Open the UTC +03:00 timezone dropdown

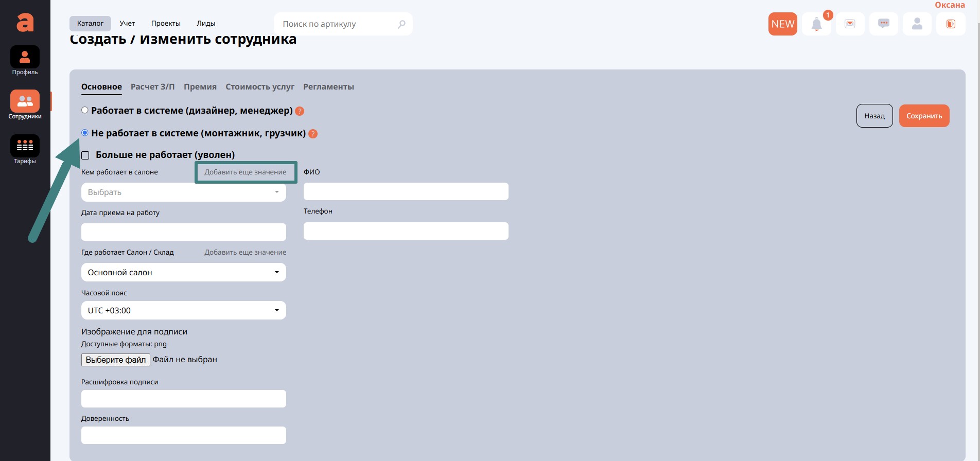[x=183, y=310]
